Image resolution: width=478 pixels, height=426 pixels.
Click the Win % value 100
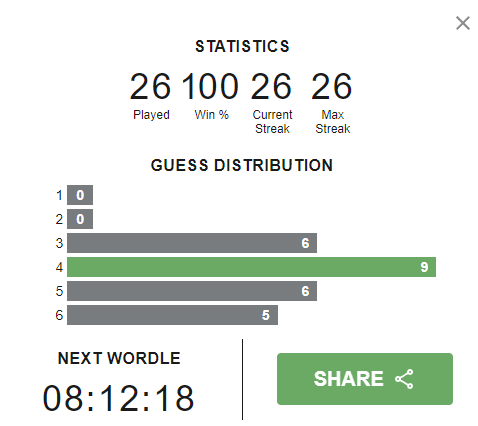(211, 87)
